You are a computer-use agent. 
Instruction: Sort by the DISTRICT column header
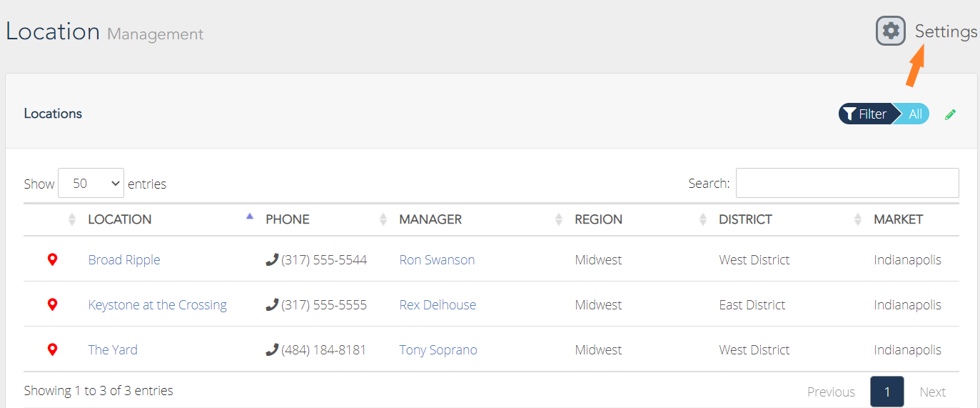click(745, 219)
